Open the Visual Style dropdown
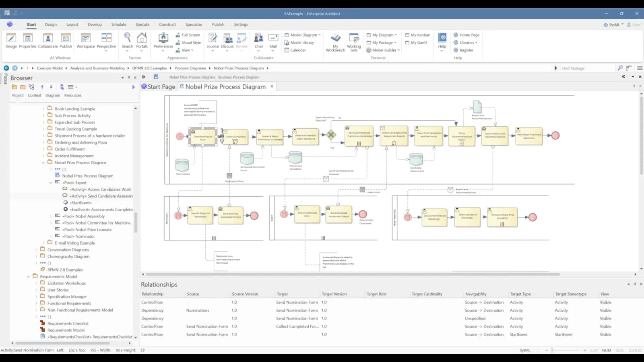 click(x=188, y=43)
